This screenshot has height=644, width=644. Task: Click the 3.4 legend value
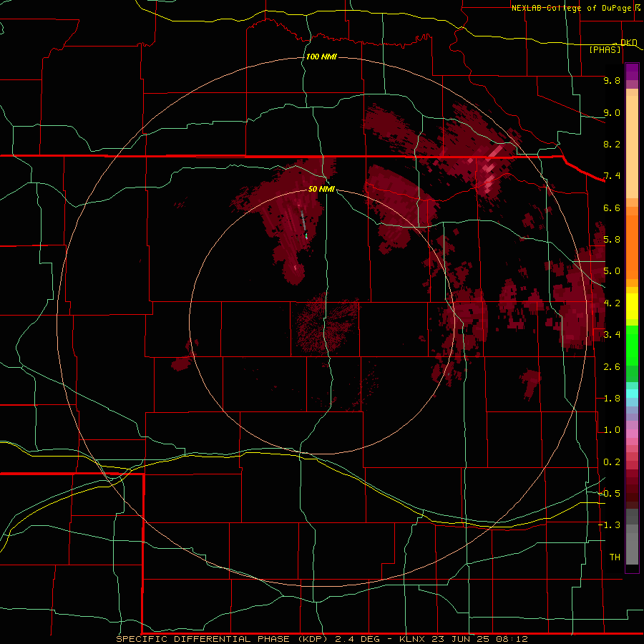(x=612, y=335)
